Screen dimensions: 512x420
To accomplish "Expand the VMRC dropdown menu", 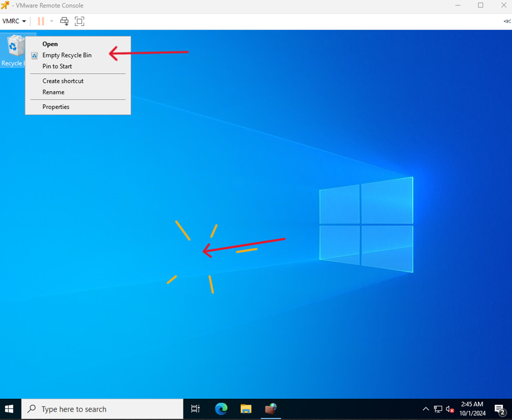I will (15, 21).
